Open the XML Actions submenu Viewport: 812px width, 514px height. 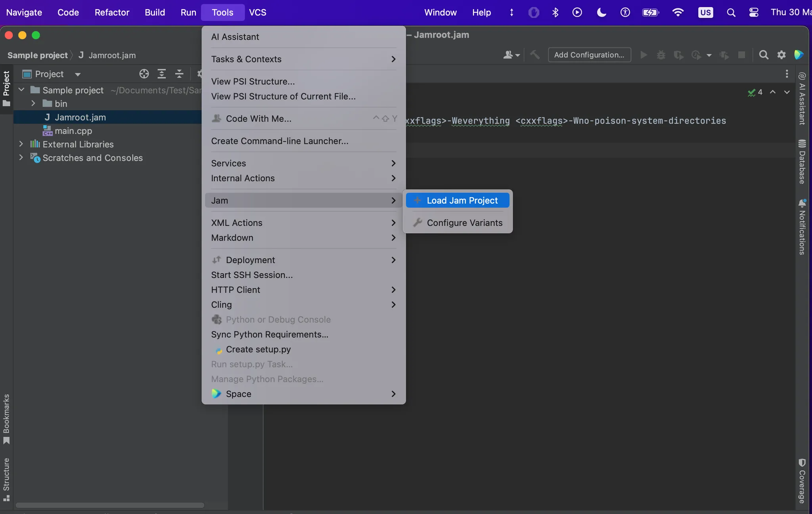303,223
